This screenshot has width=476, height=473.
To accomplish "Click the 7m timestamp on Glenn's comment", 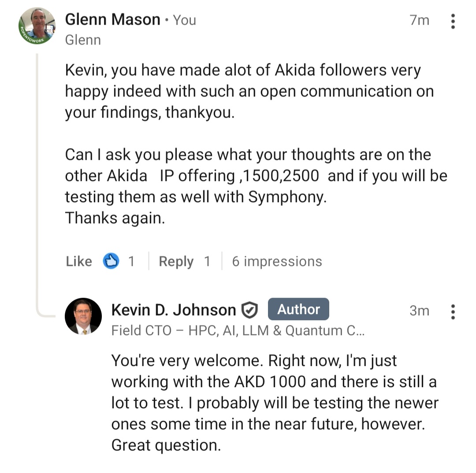I will pyautogui.click(x=419, y=20).
